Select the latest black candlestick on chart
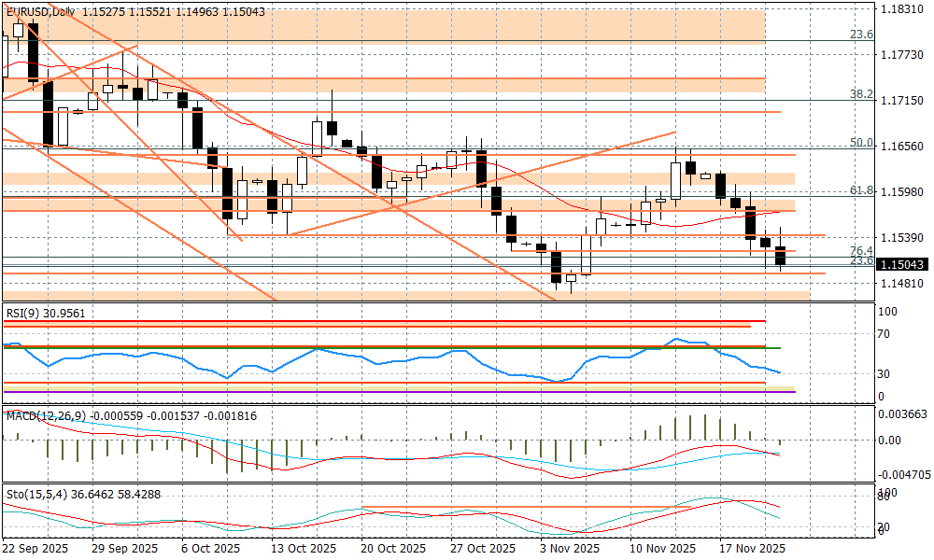This screenshot has width=934, height=560. click(x=781, y=256)
